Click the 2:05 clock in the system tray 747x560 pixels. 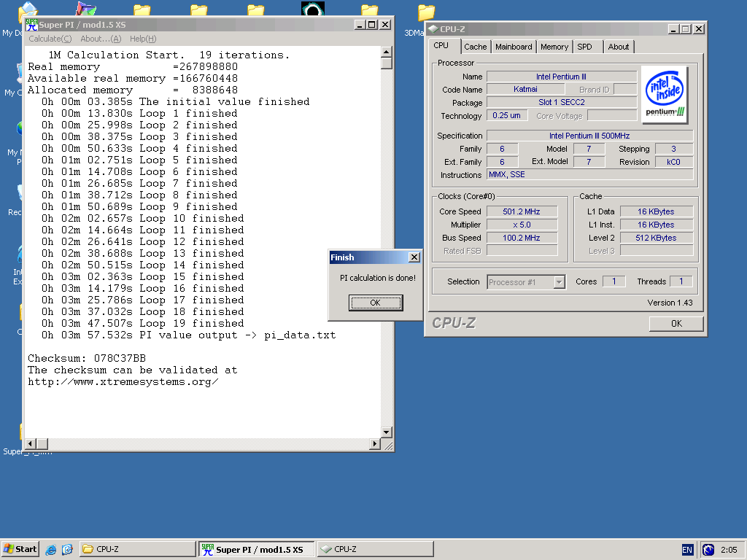729,550
